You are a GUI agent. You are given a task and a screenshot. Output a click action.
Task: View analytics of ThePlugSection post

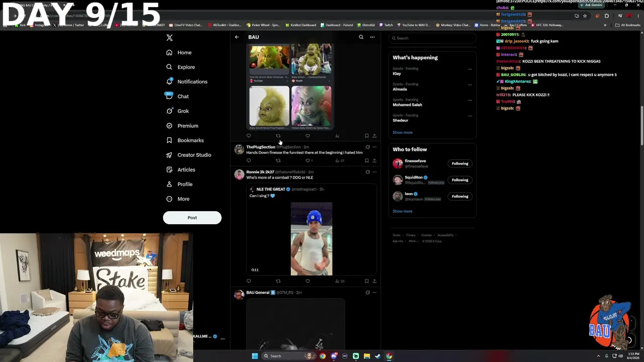340,161
